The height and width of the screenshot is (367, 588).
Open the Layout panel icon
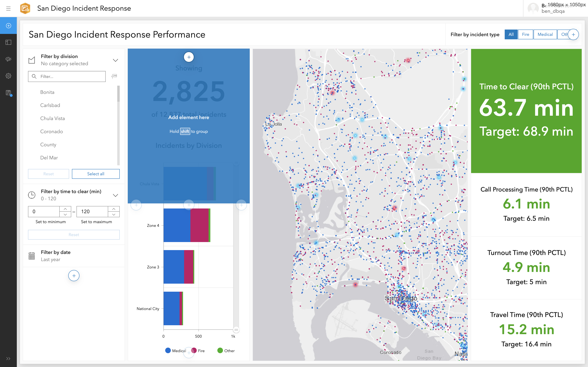click(x=8, y=42)
